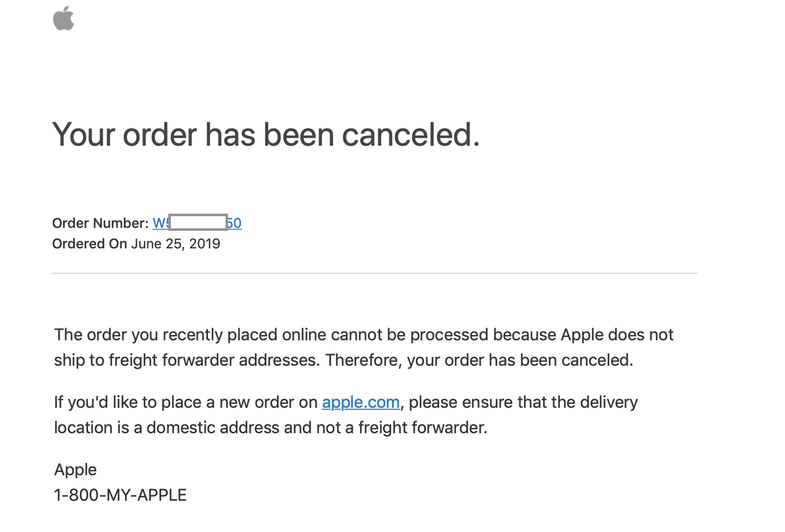This screenshot has height=532, width=785.
Task: Click the trailing "50" of the order number
Action: pos(234,224)
